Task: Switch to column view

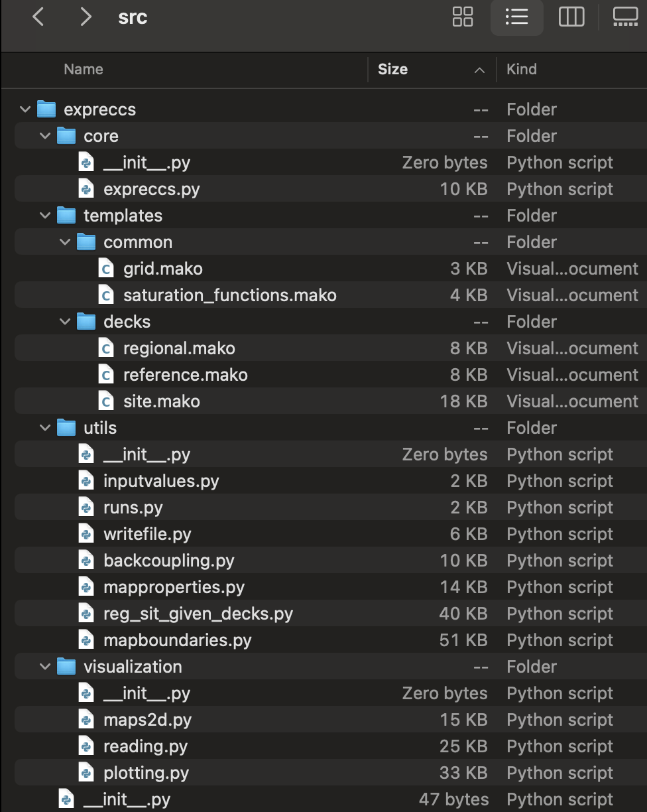Action: click(x=571, y=17)
